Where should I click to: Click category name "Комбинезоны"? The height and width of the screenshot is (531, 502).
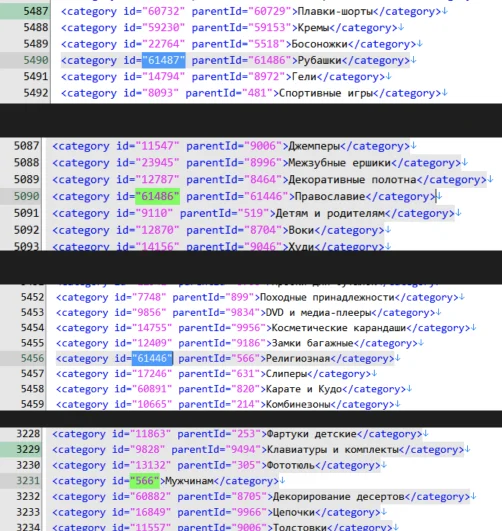(x=298, y=404)
